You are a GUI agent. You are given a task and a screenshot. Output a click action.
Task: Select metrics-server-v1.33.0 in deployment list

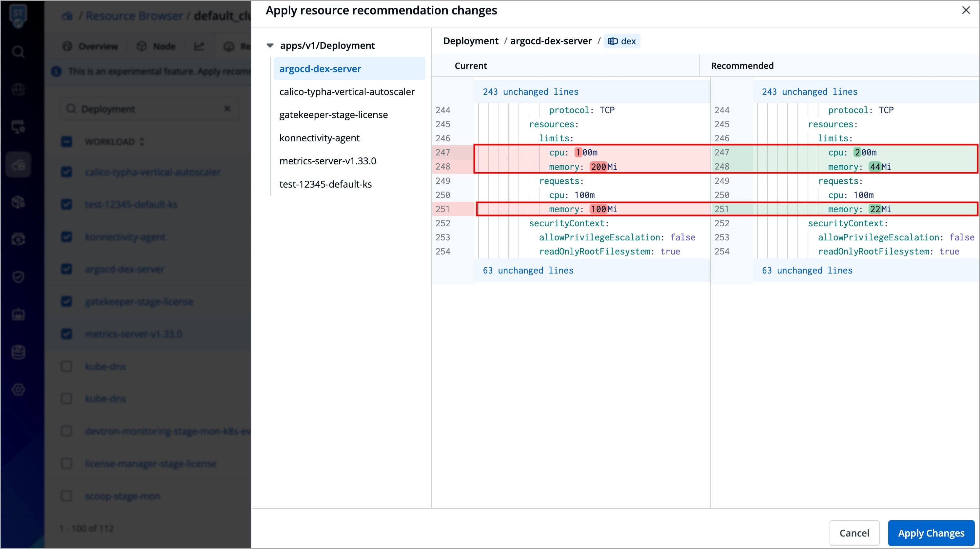coord(327,161)
